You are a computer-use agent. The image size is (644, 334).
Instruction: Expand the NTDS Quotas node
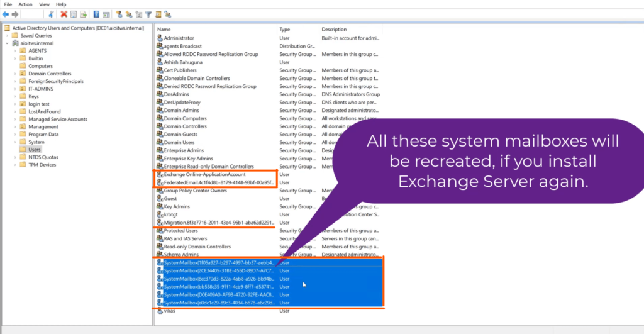(15, 157)
